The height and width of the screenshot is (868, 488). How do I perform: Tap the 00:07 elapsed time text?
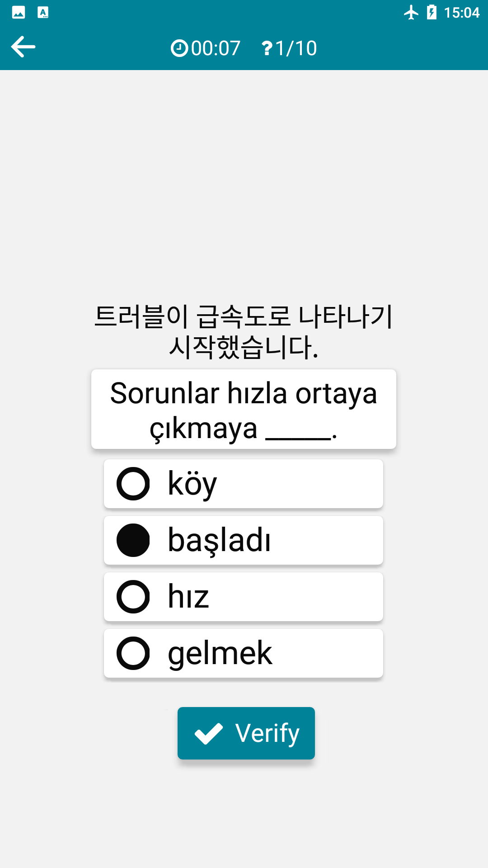(216, 48)
